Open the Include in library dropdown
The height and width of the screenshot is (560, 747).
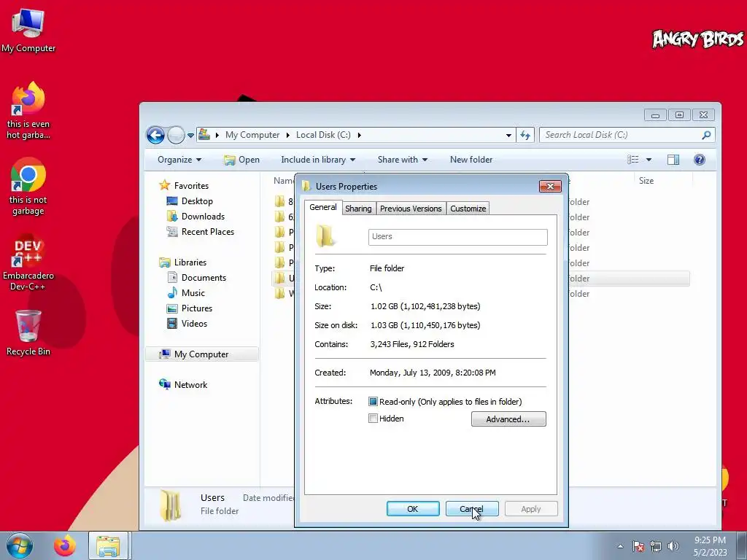click(318, 160)
